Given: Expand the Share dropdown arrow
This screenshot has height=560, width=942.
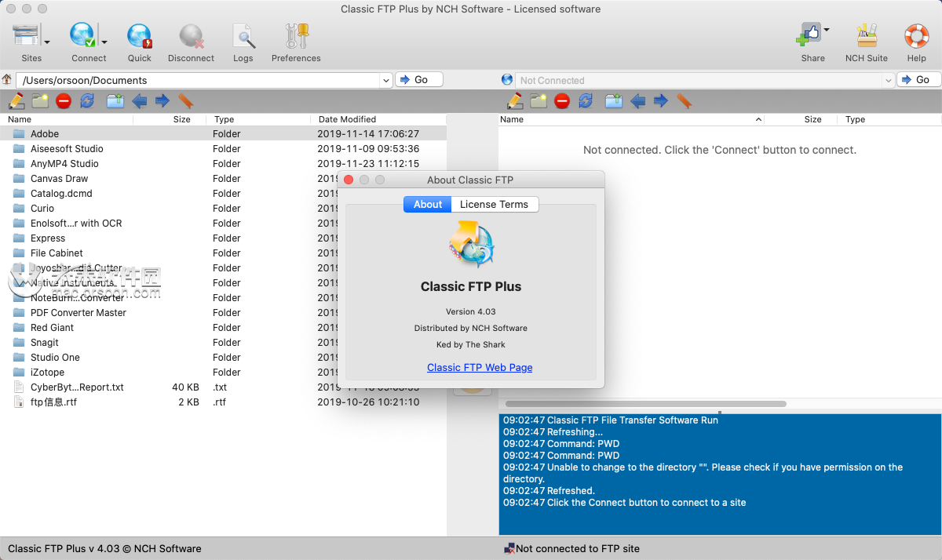Looking at the screenshot, I should pos(827,30).
